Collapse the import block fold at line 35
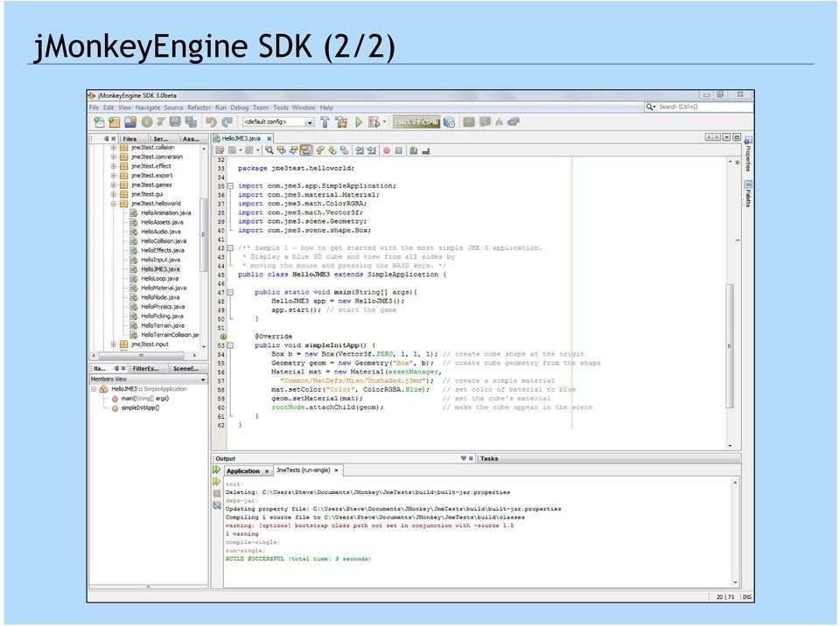 click(230, 186)
